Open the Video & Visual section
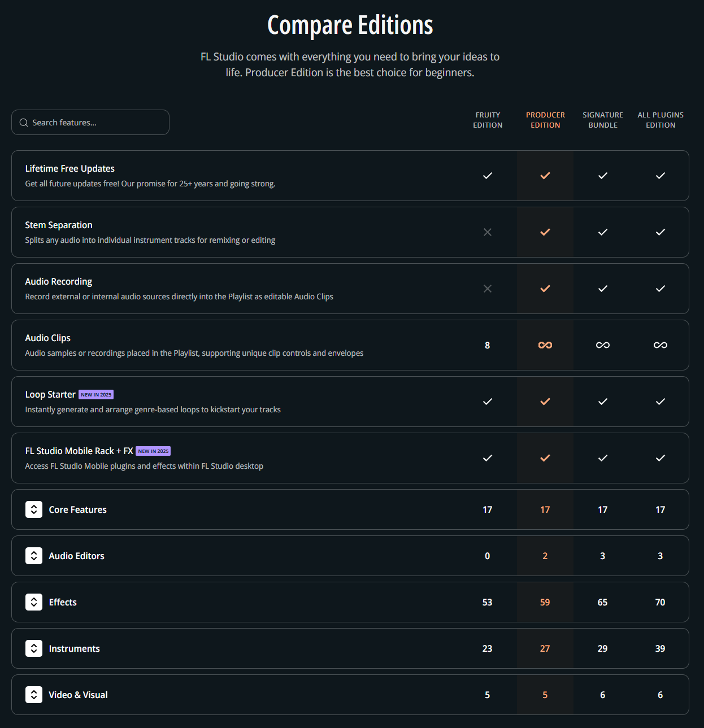Screen dimensions: 704x728 pyautogui.click(x=34, y=695)
